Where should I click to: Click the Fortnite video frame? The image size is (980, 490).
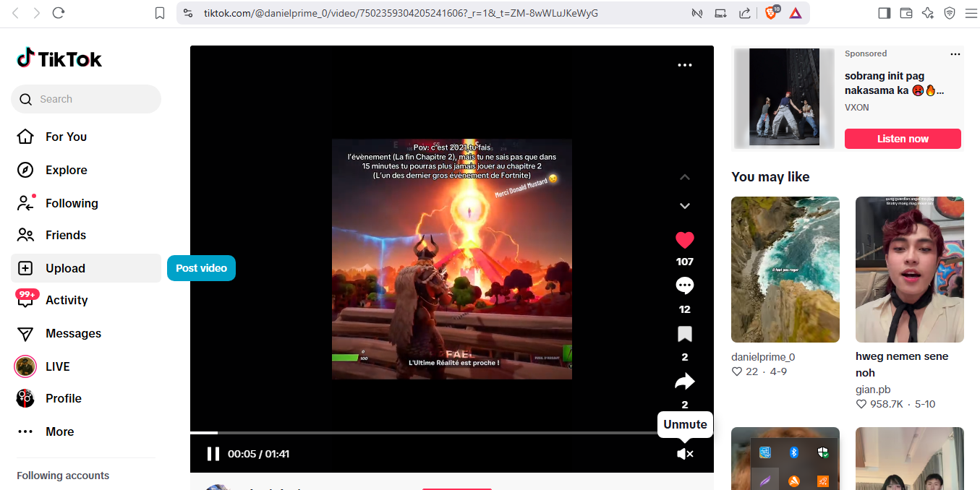(x=452, y=259)
